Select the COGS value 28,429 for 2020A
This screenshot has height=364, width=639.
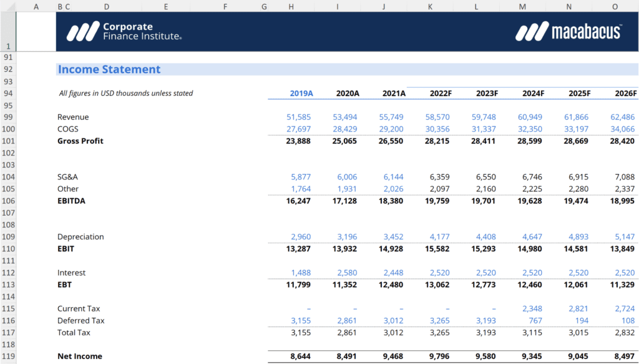[347, 128]
